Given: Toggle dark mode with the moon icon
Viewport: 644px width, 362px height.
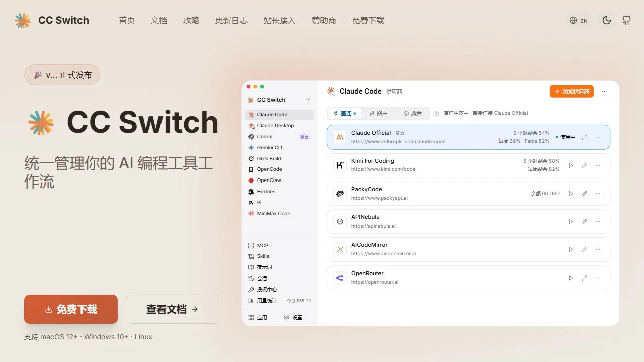Looking at the screenshot, I should pyautogui.click(x=607, y=20).
